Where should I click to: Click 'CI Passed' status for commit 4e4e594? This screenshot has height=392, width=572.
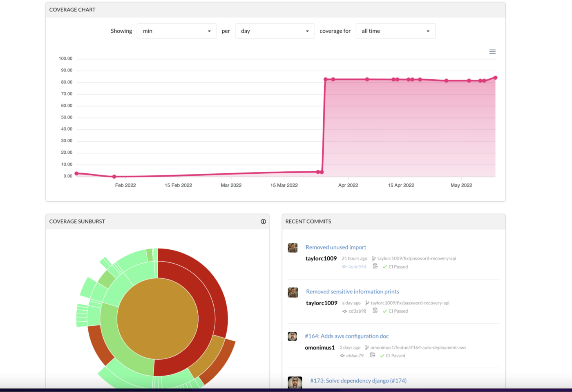coord(398,267)
